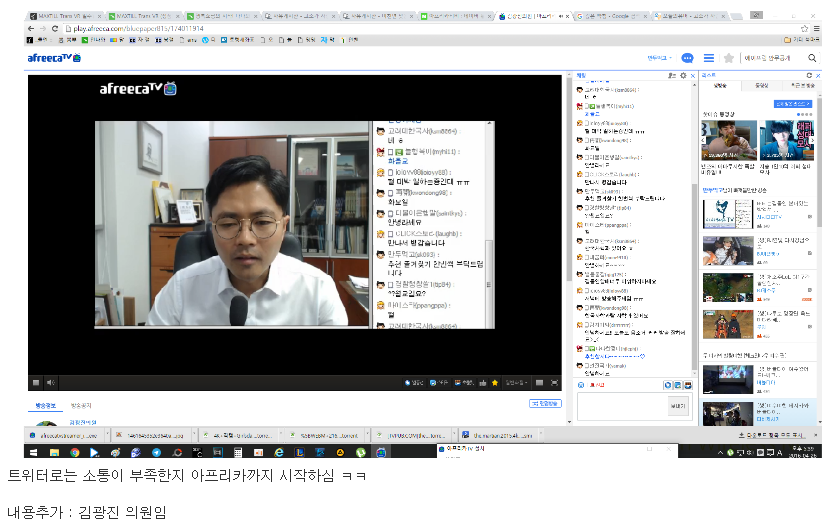Click the blue button above recommended thumbnails
Screen dimensions: 828x527
tap(794, 103)
